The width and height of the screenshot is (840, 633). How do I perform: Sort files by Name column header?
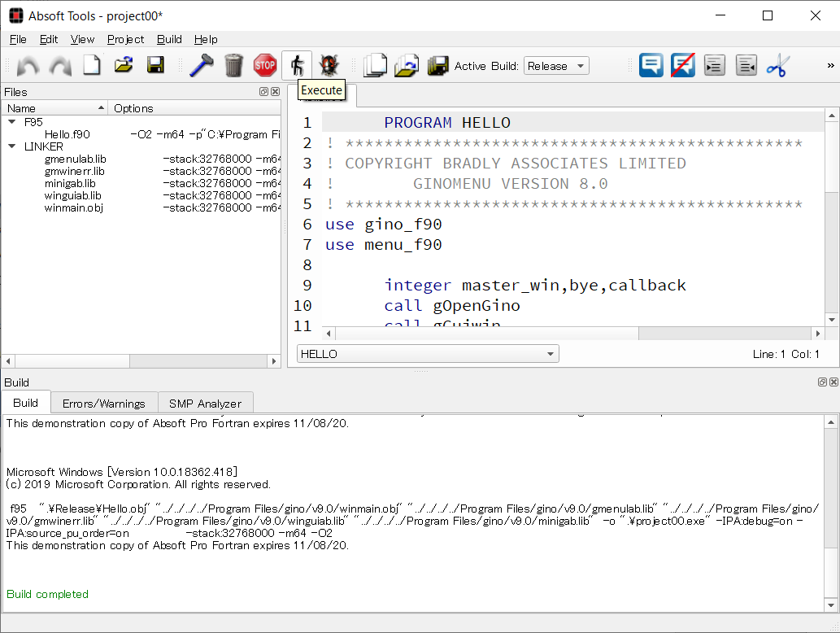click(x=54, y=108)
